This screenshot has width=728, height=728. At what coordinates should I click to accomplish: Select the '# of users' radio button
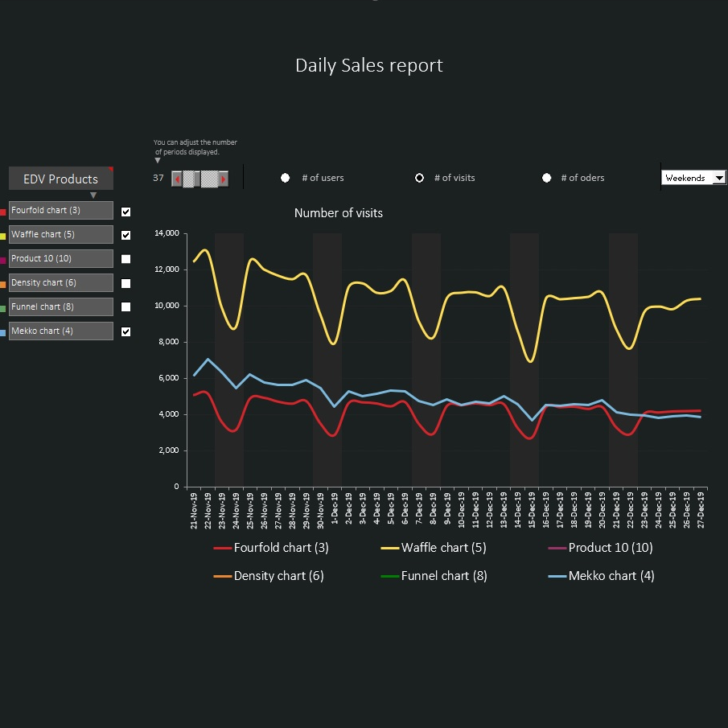[286, 178]
